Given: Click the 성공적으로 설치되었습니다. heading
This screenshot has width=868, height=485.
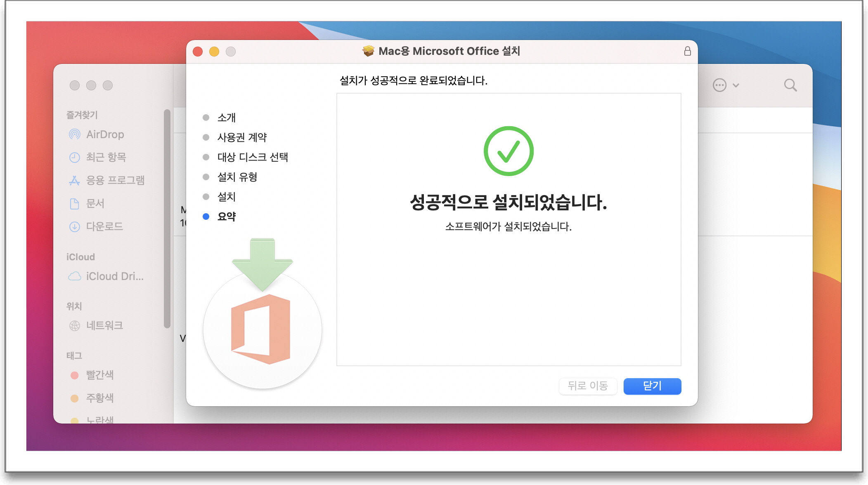Looking at the screenshot, I should click(x=509, y=202).
